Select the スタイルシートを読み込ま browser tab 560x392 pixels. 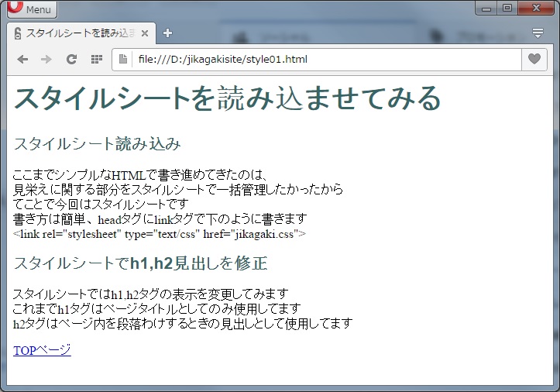point(81,33)
